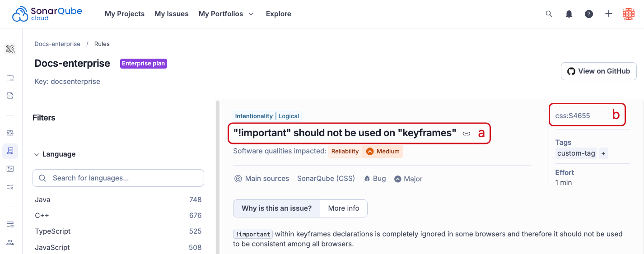Click the Docs-enterprise page heading
The image size is (644, 254).
[x=72, y=64]
